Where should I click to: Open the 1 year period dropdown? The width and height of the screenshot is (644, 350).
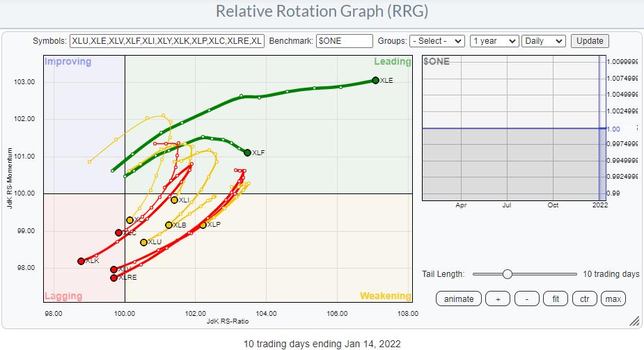494,41
